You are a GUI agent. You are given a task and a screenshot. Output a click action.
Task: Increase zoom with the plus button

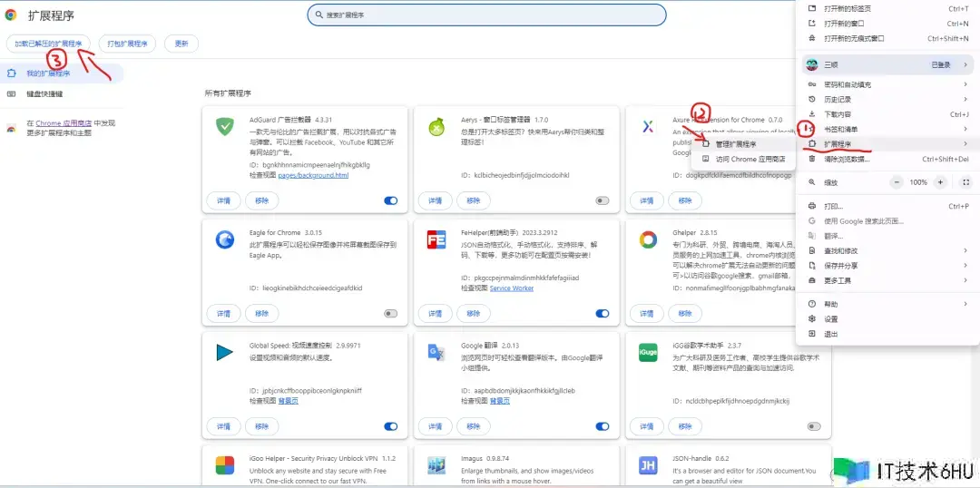939,182
